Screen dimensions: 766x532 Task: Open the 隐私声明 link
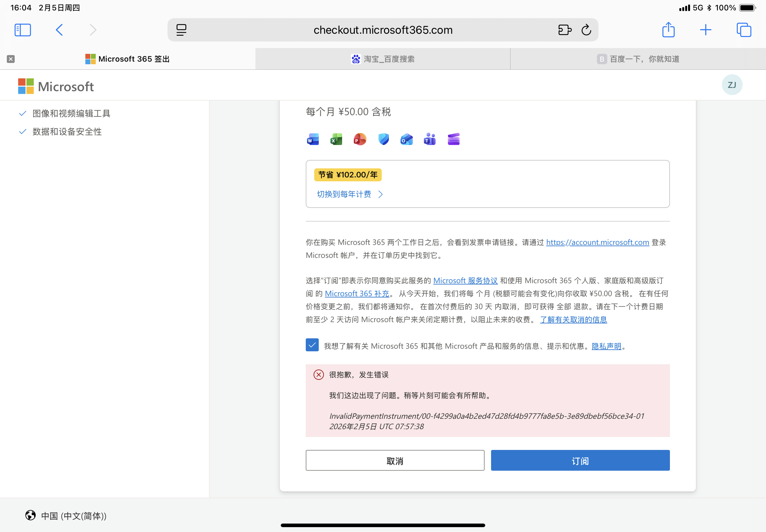[606, 346]
